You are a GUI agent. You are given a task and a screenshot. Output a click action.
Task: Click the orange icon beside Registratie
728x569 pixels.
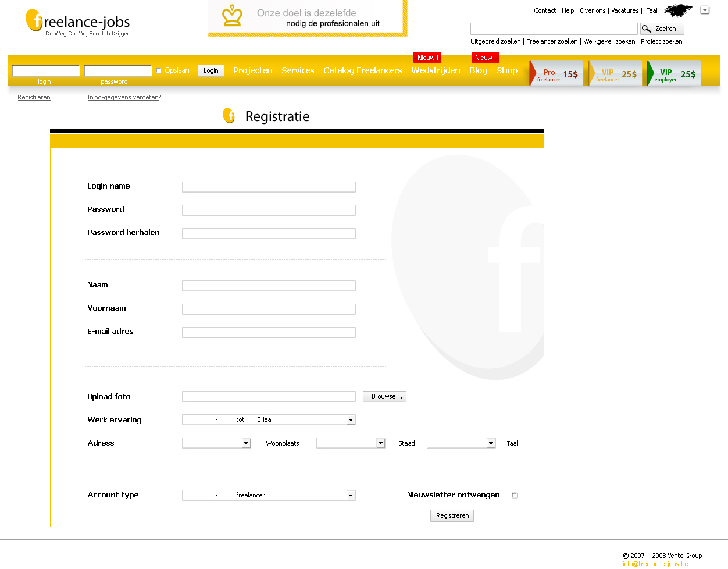pos(229,116)
